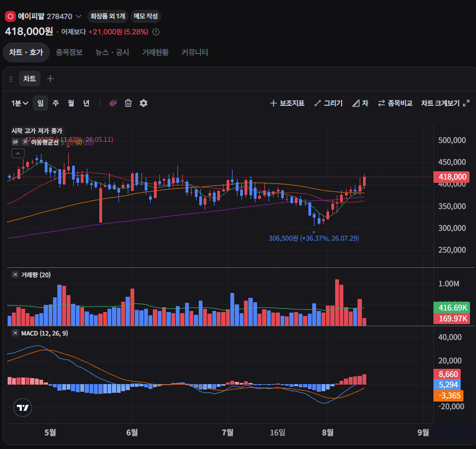Image resolution: width=476 pixels, height=449 pixels.
Task: Add a new chart tab with plus icon
Action: click(50, 79)
